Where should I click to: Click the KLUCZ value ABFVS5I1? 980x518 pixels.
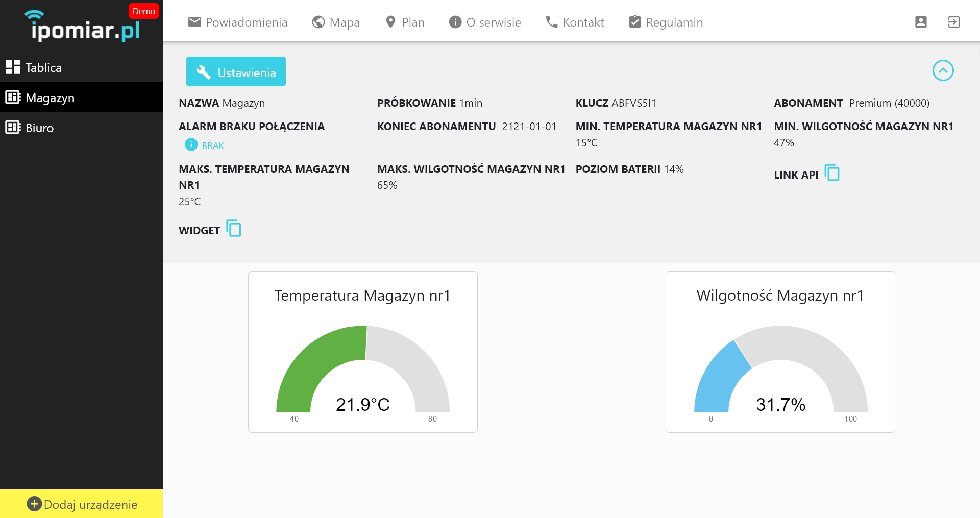[634, 103]
